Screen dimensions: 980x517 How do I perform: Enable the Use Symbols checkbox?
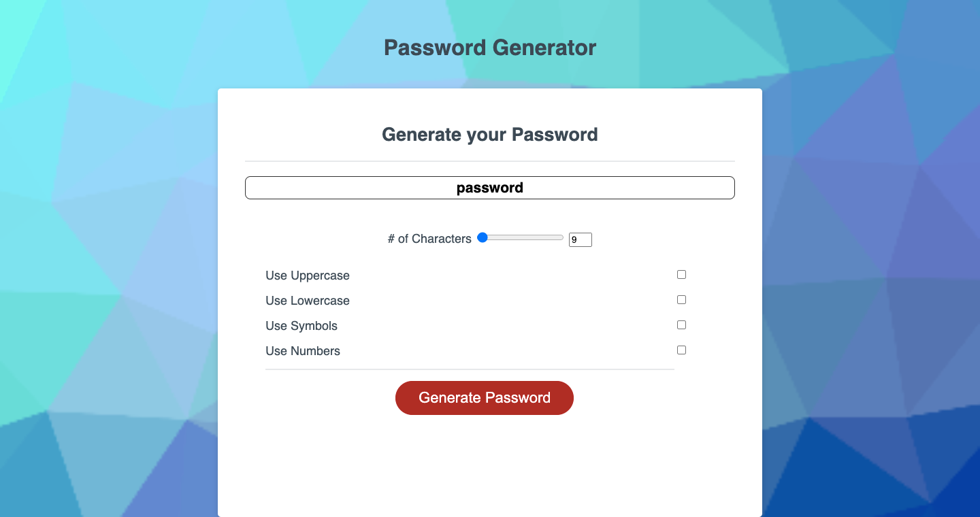pos(681,324)
